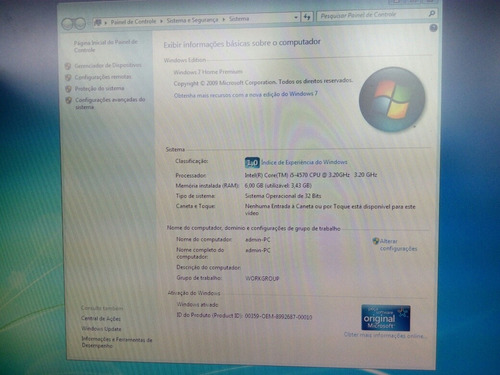
Task: Open Configurações avançadas do sistema link
Action: pyautogui.click(x=110, y=103)
